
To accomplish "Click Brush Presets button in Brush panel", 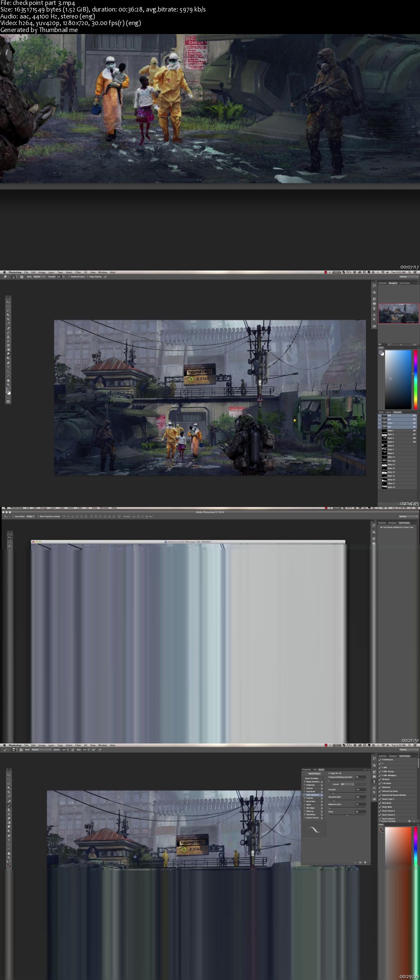I will pos(315,773).
